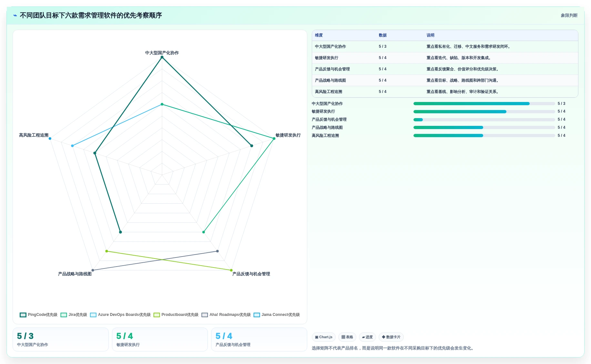This screenshot has height=364, width=591.
Task: Click the 中大型国产化协作 progress bar
Action: (x=484, y=104)
